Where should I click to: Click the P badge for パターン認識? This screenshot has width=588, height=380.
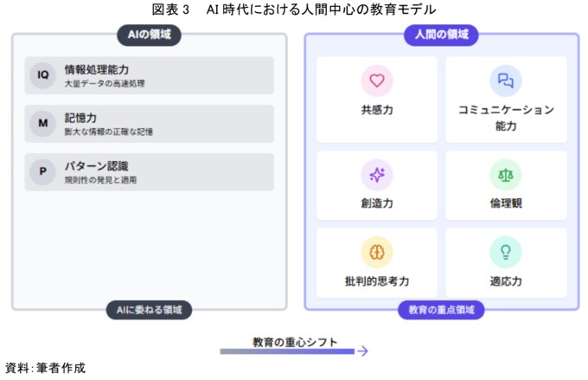pyautogui.click(x=42, y=171)
